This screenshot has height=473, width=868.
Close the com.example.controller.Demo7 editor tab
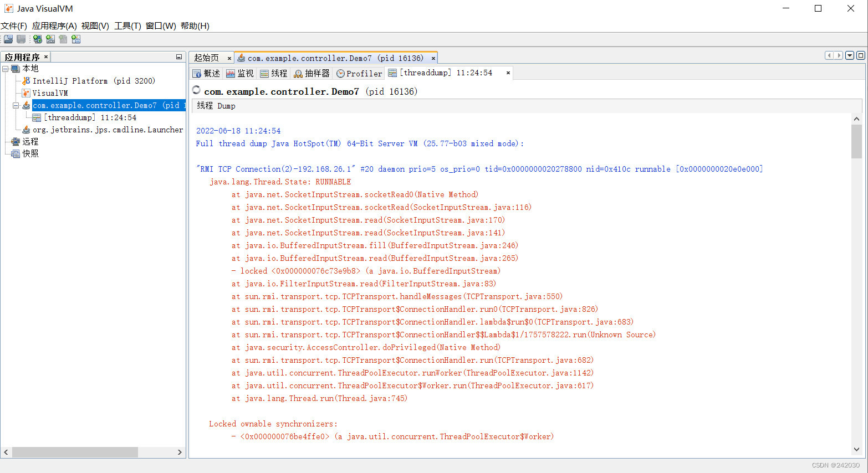pos(433,58)
